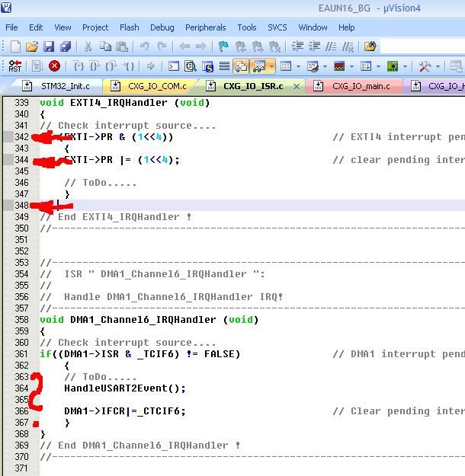
Task: Undo the last edit with the toolbar arrow
Action: point(144,46)
